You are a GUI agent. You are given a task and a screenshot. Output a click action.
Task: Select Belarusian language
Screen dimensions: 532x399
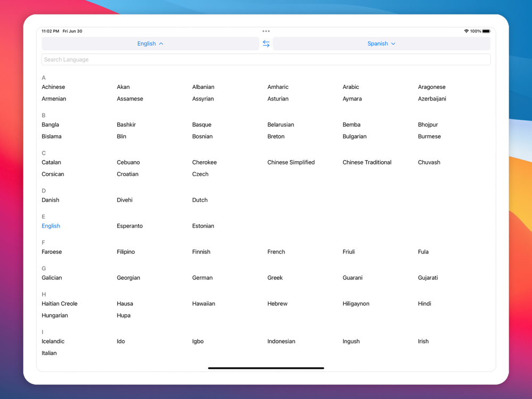pyautogui.click(x=280, y=124)
